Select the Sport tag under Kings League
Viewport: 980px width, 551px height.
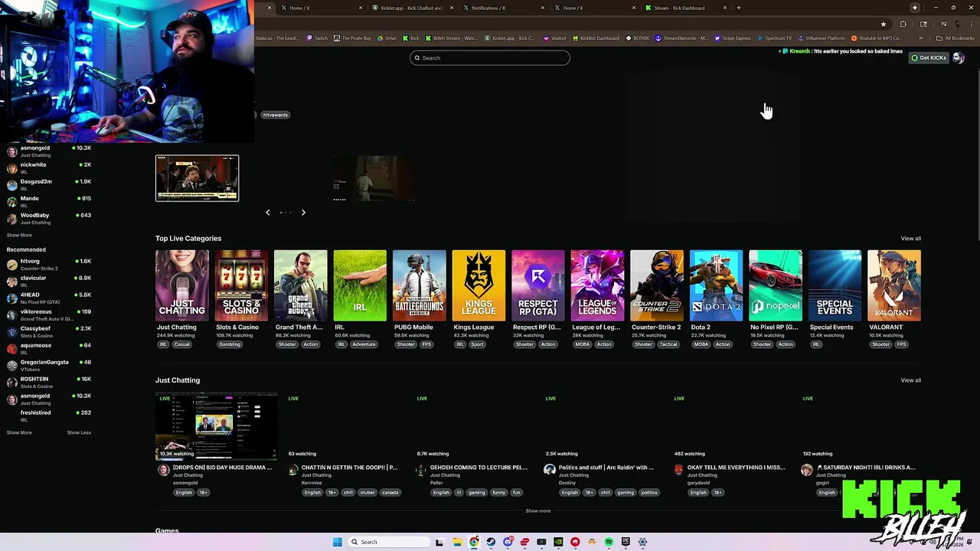point(477,344)
